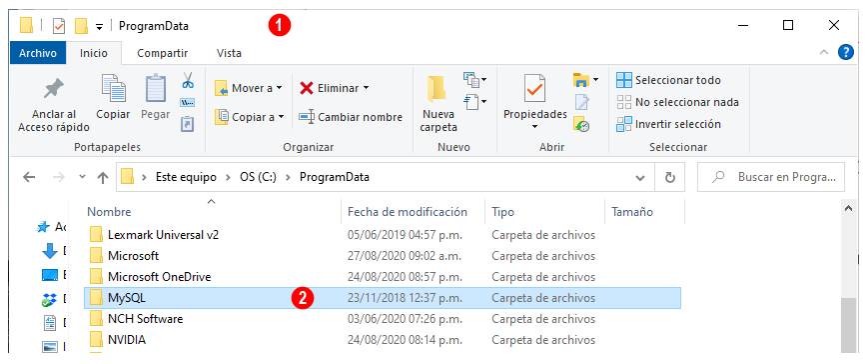This screenshot has width=868, height=364.
Task: Create a new folder with Nueva carpeta
Action: pyautogui.click(x=438, y=104)
